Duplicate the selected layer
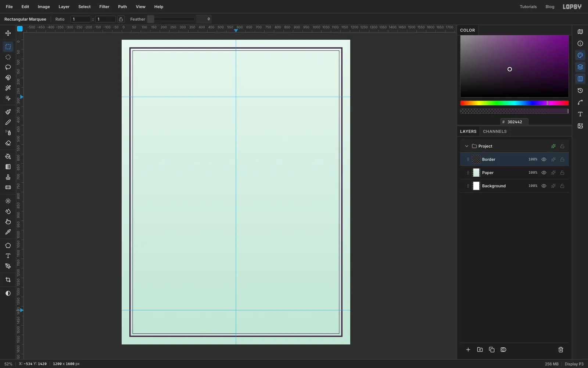 (x=492, y=350)
